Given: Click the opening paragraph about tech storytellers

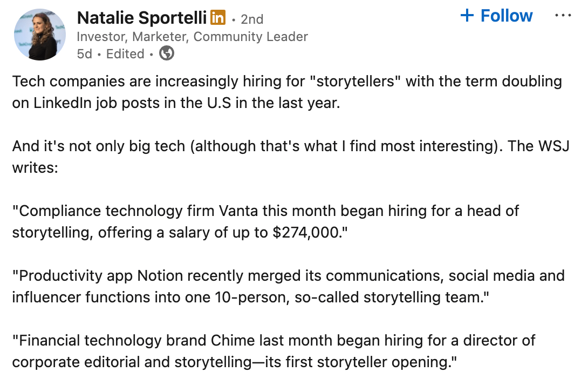Looking at the screenshot, I should pyautogui.click(x=287, y=92).
